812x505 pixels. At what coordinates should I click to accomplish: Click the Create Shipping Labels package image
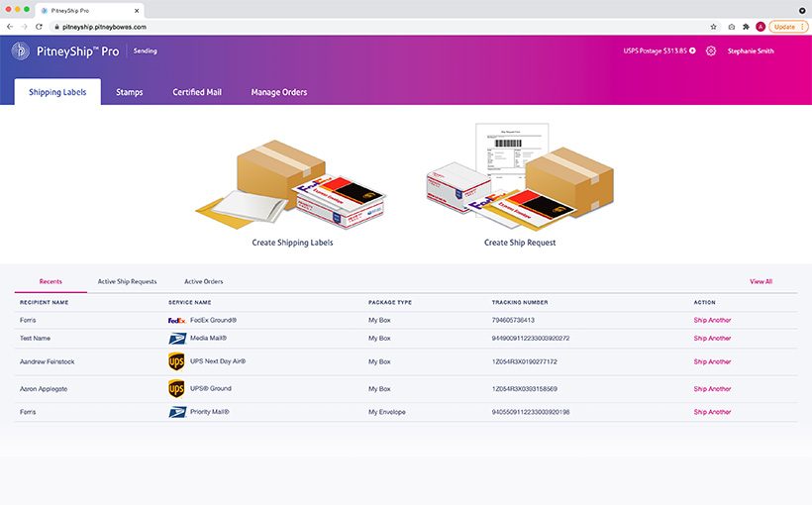click(292, 185)
